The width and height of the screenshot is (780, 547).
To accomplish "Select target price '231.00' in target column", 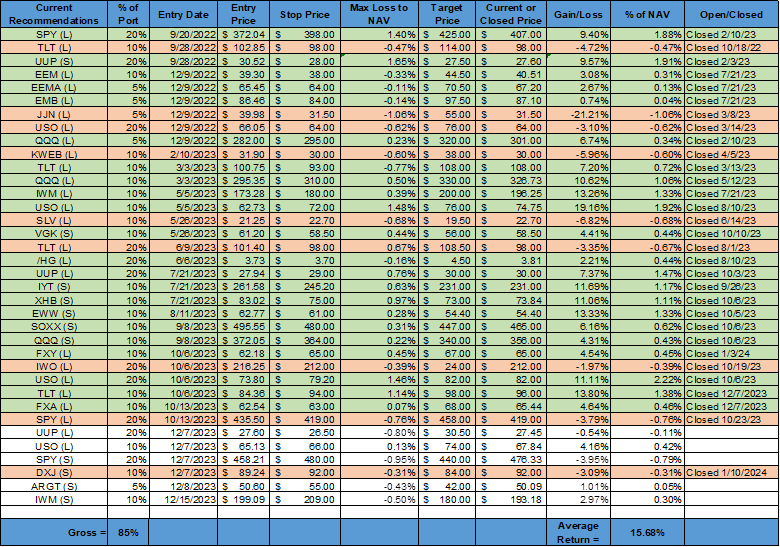I will click(447, 287).
